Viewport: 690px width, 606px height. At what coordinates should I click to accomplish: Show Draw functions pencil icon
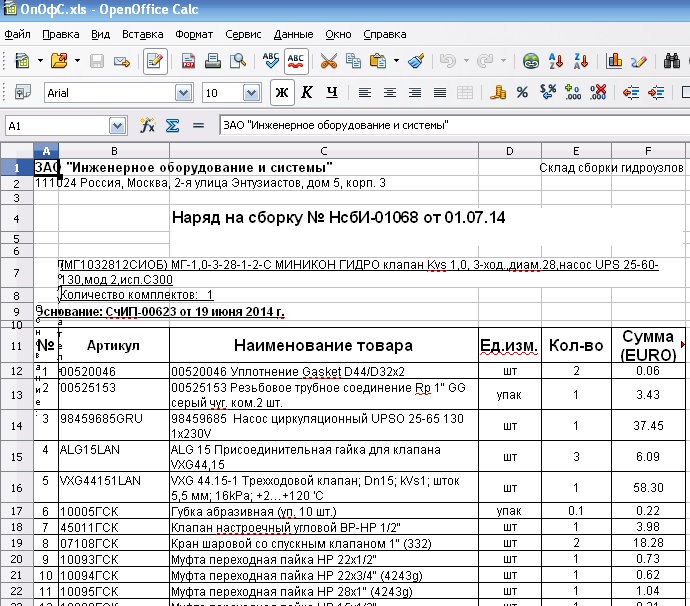coord(639,61)
